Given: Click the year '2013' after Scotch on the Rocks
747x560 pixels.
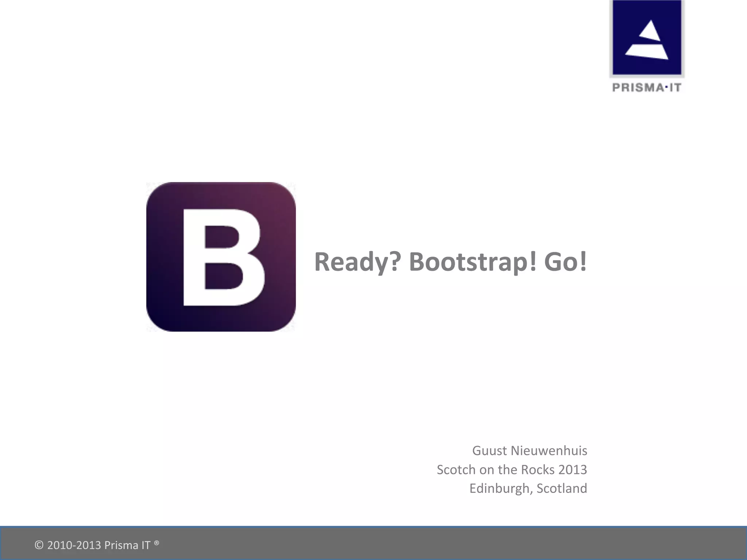Looking at the screenshot, I should [x=572, y=470].
